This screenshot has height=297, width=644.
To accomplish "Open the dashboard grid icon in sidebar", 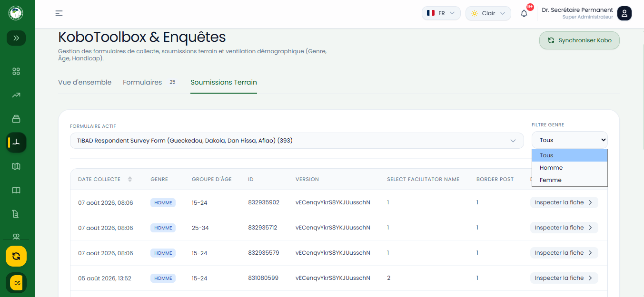I will [x=16, y=71].
